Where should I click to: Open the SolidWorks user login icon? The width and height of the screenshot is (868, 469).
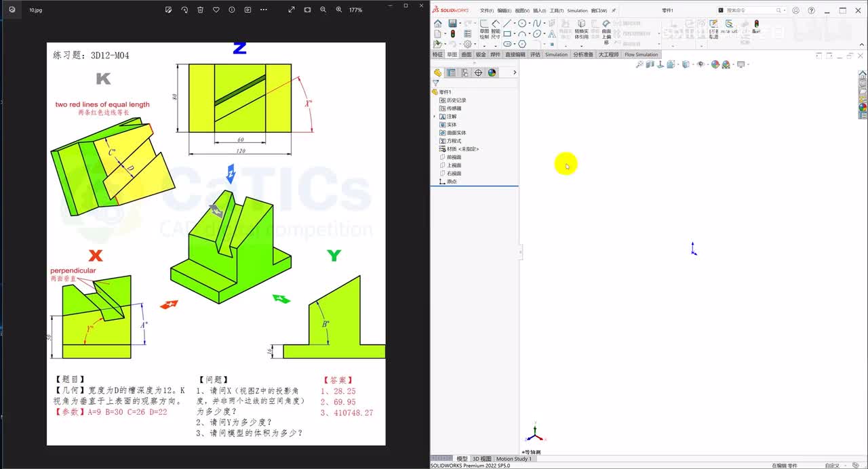[x=795, y=10]
